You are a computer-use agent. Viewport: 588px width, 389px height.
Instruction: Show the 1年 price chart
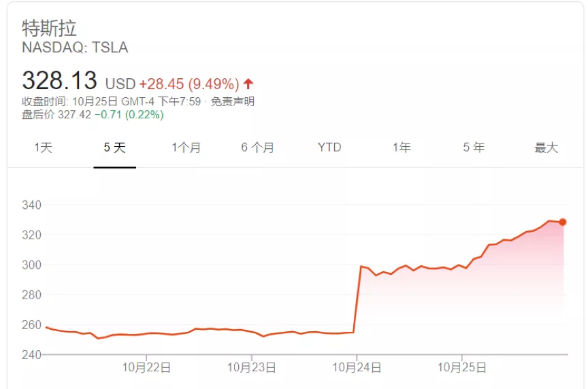tap(402, 148)
